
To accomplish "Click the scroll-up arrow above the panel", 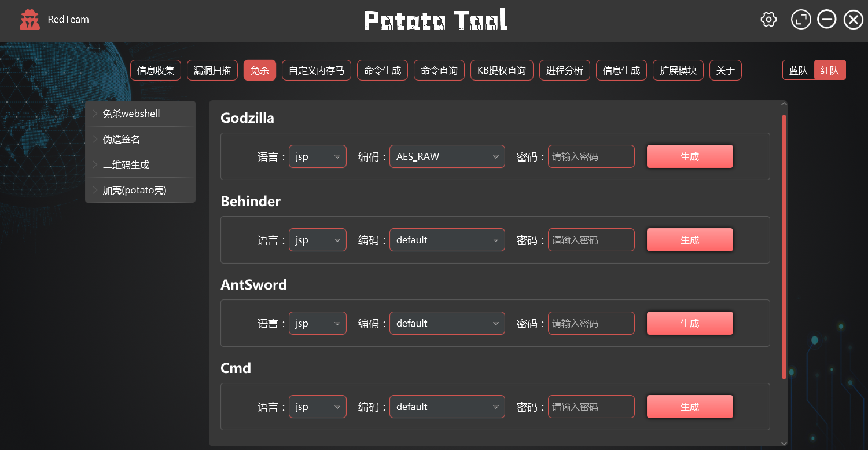I will tap(784, 104).
